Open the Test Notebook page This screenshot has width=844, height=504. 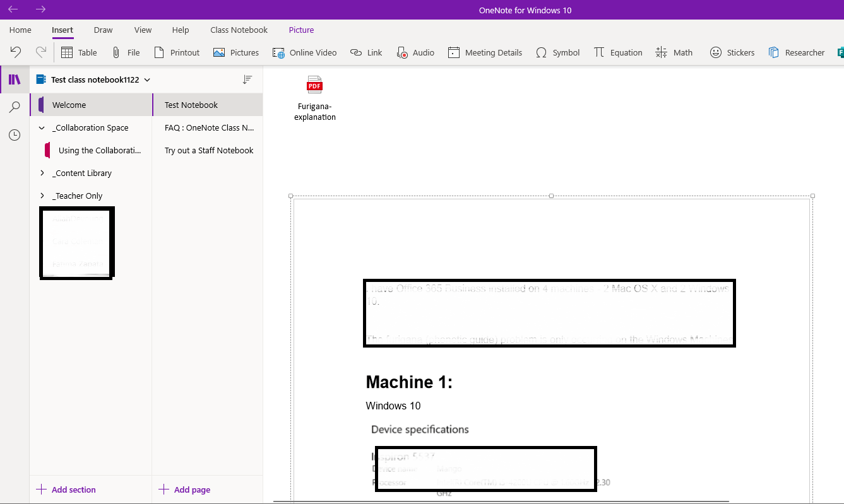click(208, 105)
